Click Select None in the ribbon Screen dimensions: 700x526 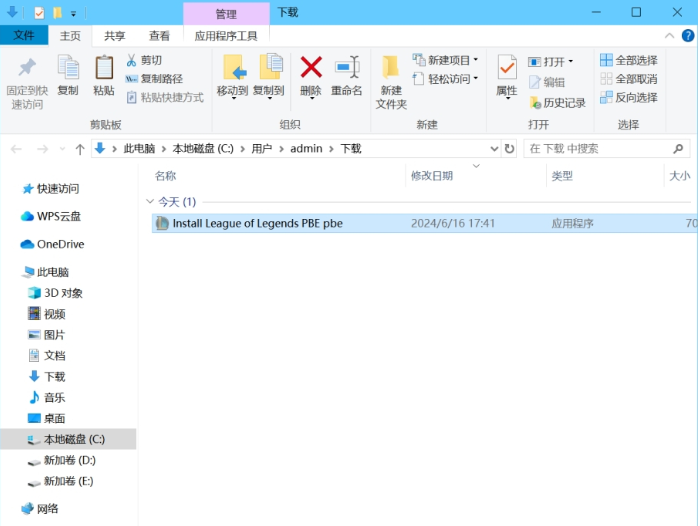point(629,79)
